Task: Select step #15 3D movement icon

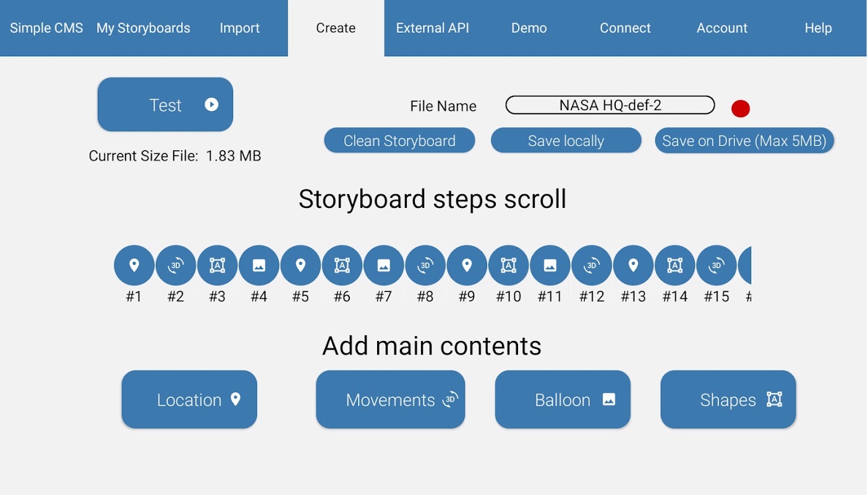Action: pos(717,265)
